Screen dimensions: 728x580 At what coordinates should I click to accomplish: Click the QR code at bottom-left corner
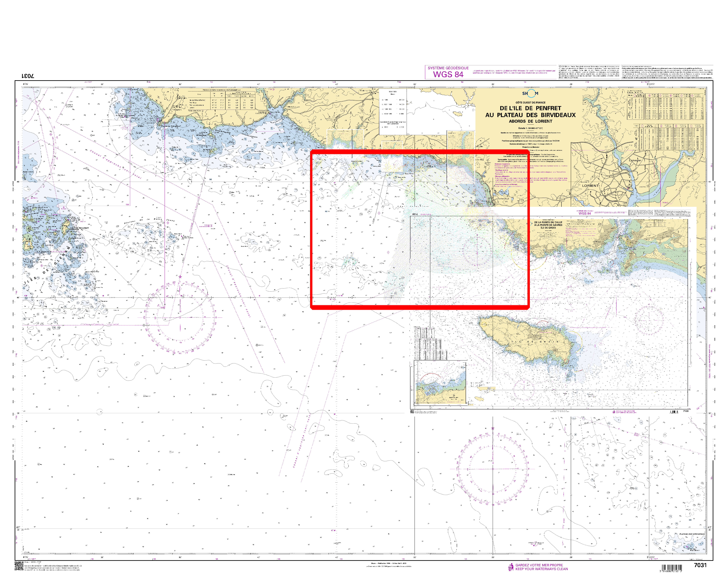pos(19,566)
